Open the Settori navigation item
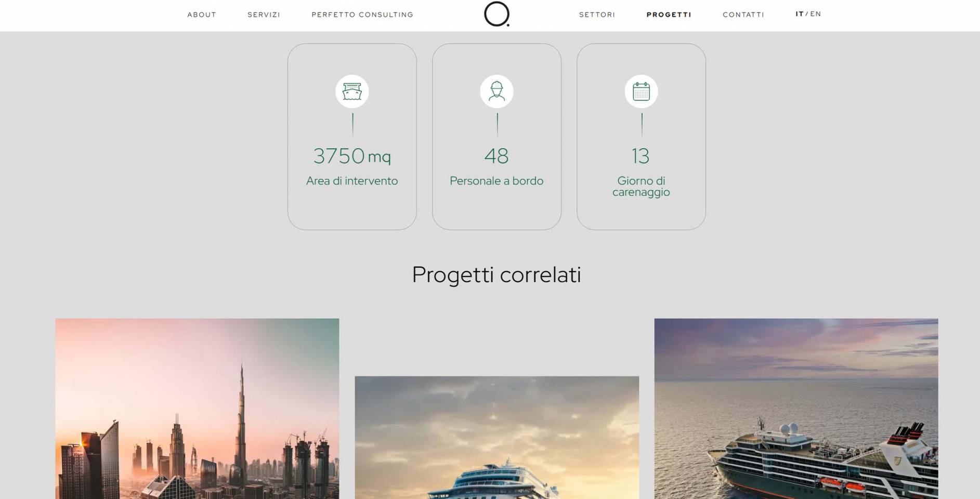 597,15
